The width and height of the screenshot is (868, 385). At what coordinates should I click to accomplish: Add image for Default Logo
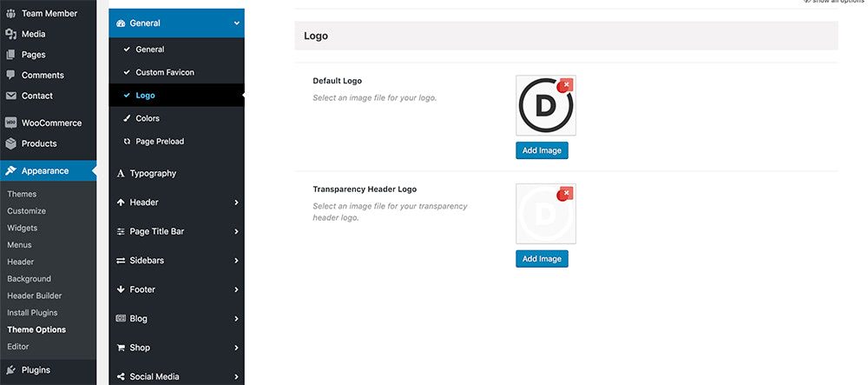[542, 150]
